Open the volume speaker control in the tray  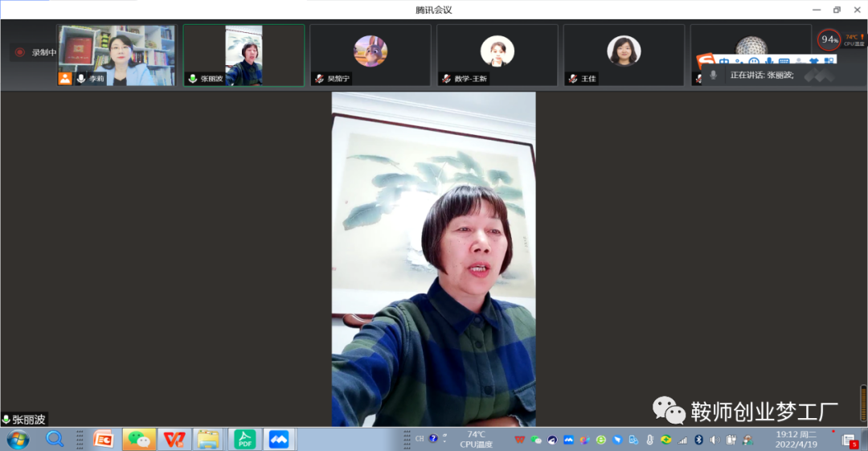[x=714, y=440]
